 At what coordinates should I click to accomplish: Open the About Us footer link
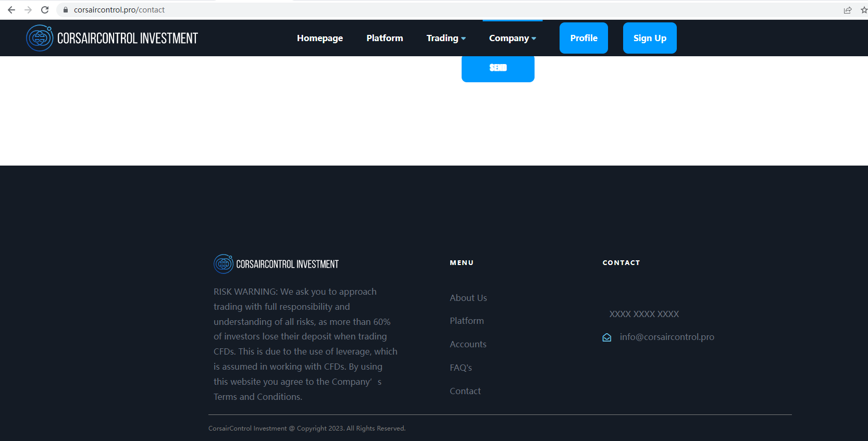(468, 298)
